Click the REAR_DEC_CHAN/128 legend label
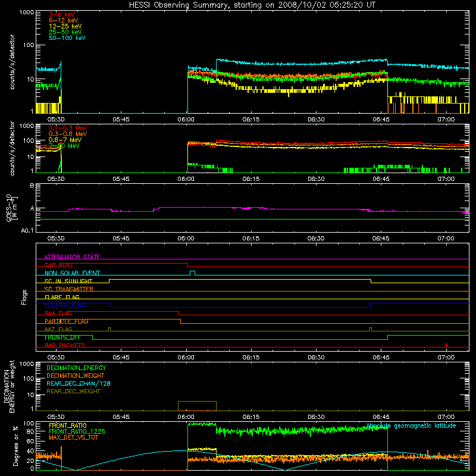The height and width of the screenshot is (476, 476). [79, 383]
